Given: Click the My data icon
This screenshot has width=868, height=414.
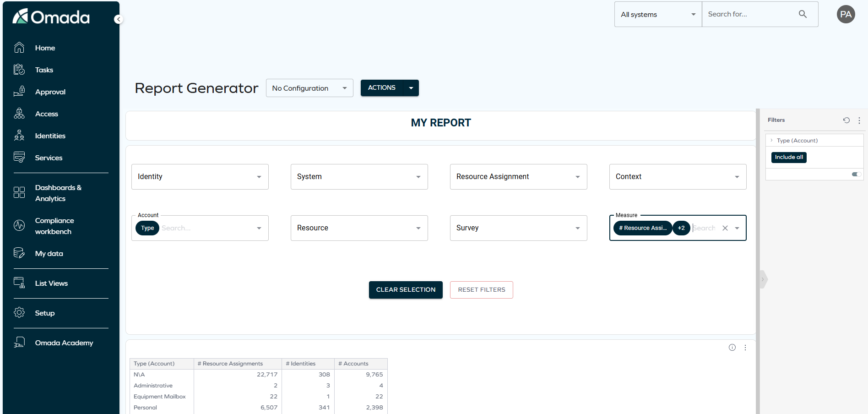Looking at the screenshot, I should coord(19,252).
